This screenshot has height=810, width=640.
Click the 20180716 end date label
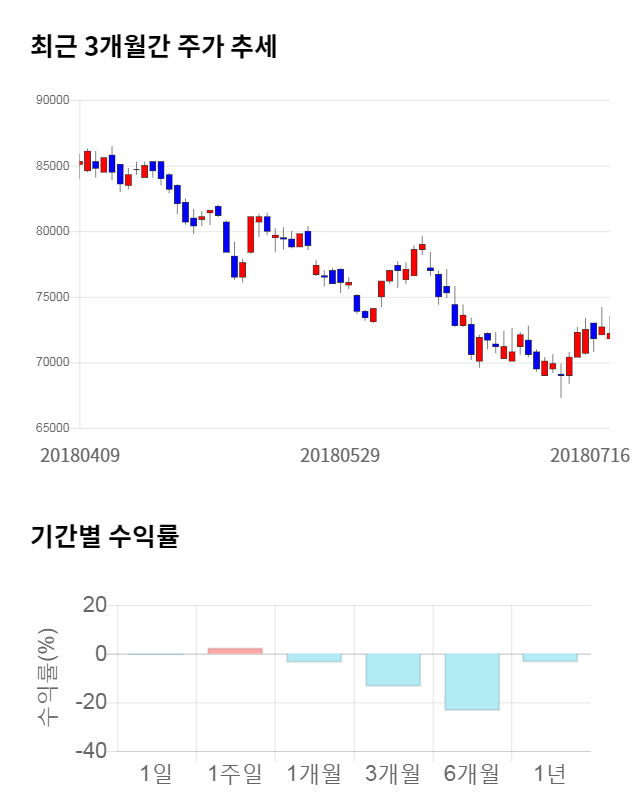coord(590,455)
